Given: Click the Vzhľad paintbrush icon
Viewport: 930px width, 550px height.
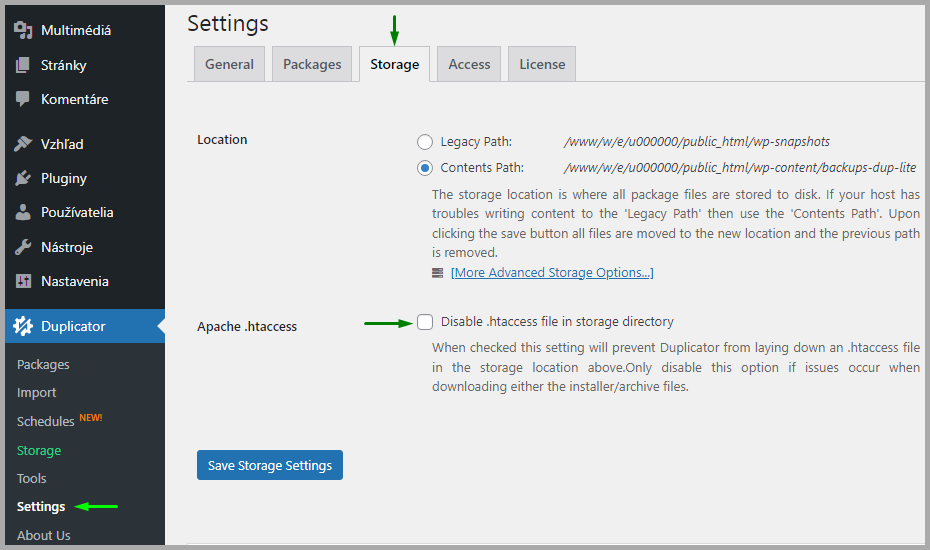Looking at the screenshot, I should tap(23, 144).
